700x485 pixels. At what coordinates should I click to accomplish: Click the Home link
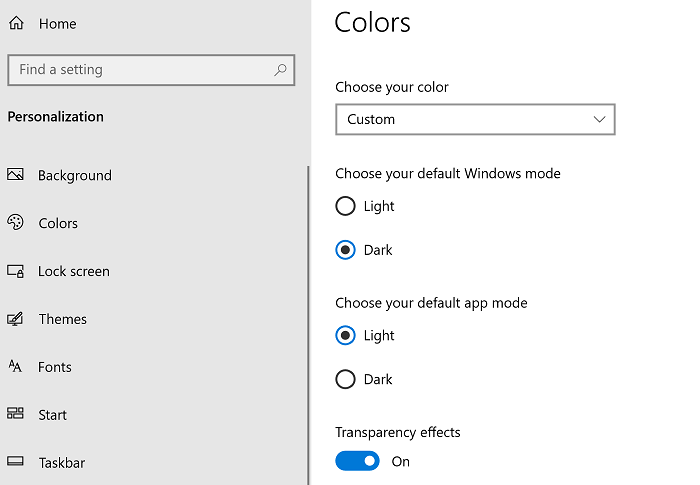point(58,24)
